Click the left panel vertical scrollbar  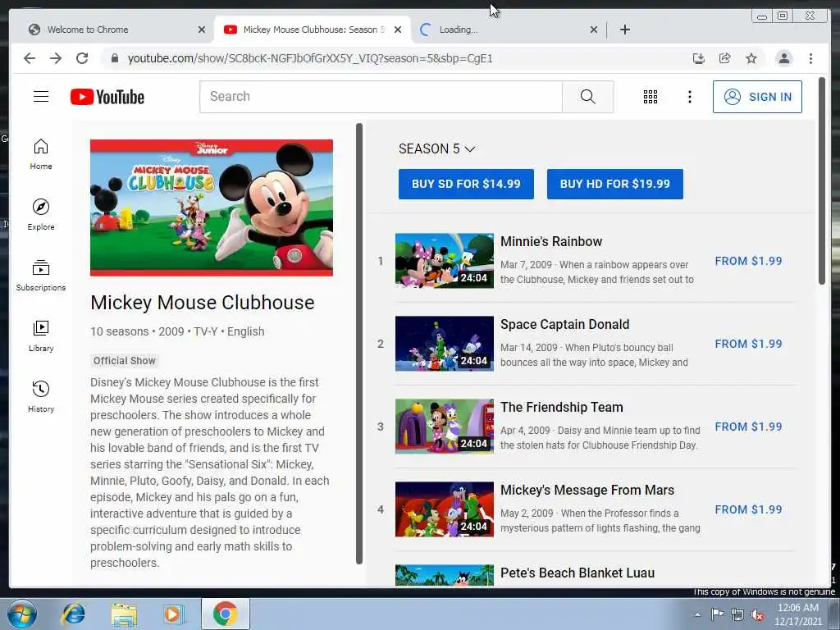pos(359,343)
